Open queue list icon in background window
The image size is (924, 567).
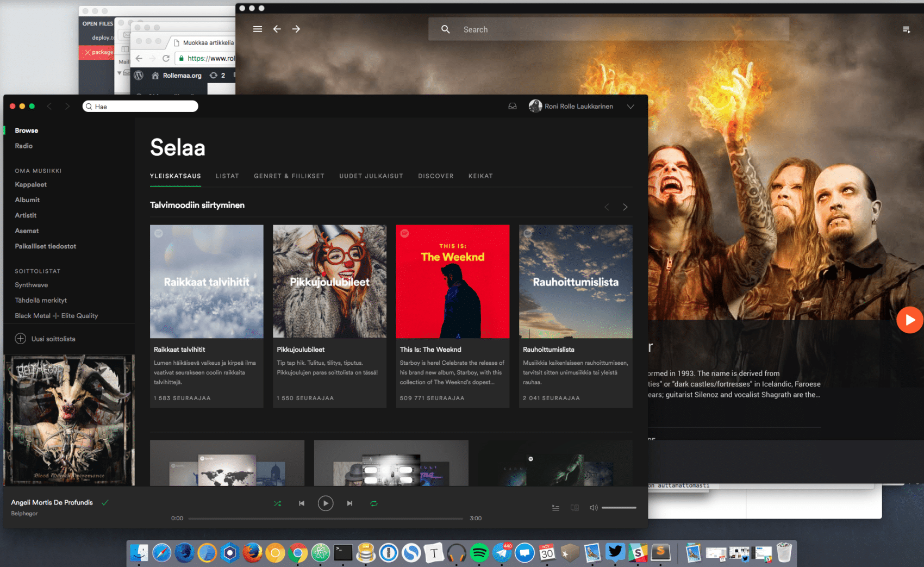point(906,29)
